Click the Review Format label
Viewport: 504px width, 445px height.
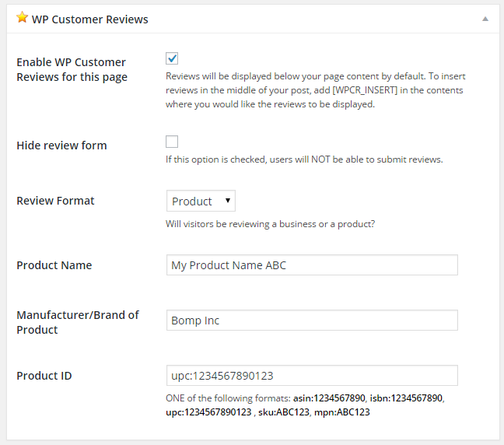(x=55, y=201)
